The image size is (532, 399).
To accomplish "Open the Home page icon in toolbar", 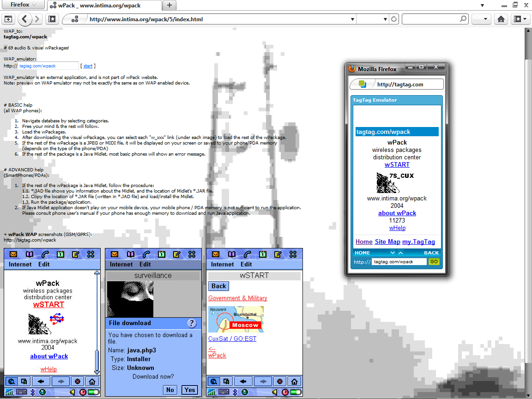I will point(501,19).
